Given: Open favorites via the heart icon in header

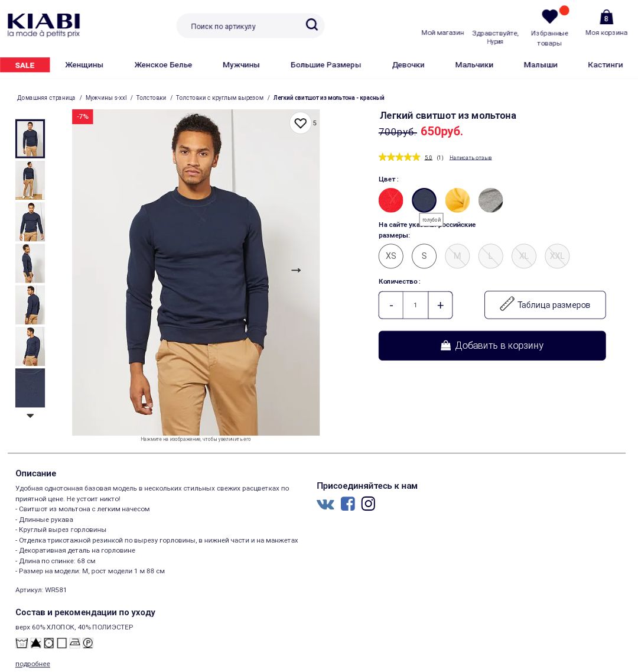Looking at the screenshot, I should click(550, 17).
